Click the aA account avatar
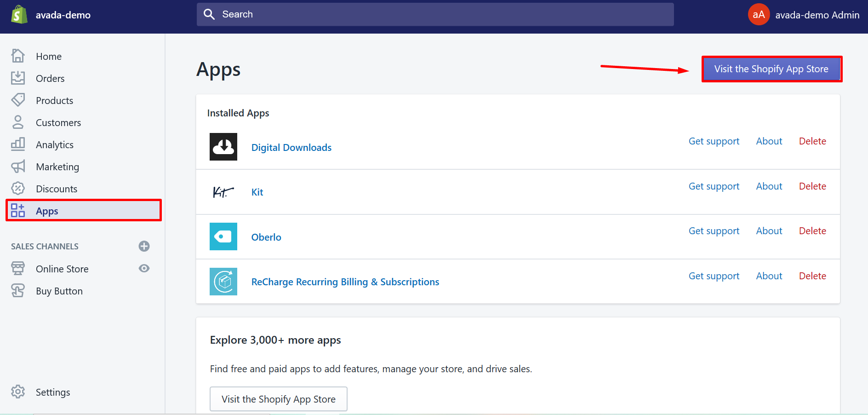Viewport: 868px width, 415px height. (759, 14)
